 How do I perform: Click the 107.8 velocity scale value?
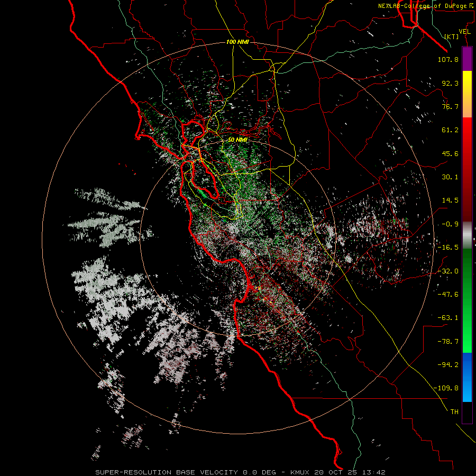click(448, 59)
